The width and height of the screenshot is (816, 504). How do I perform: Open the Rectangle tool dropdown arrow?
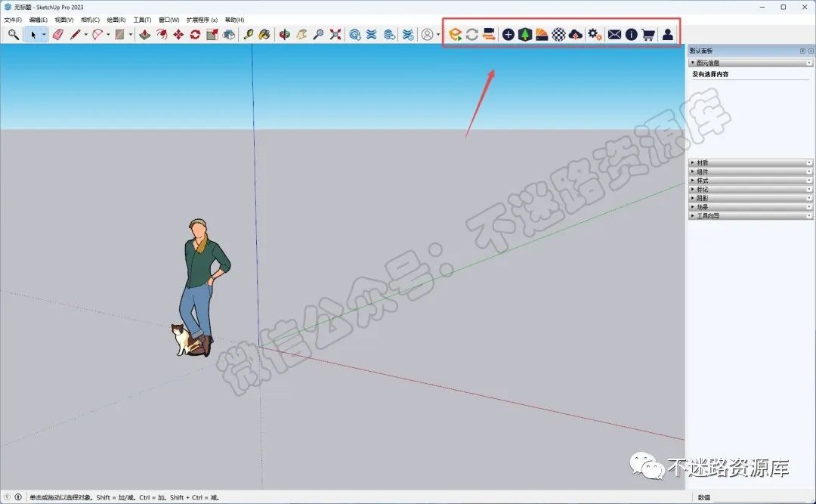tap(130, 34)
